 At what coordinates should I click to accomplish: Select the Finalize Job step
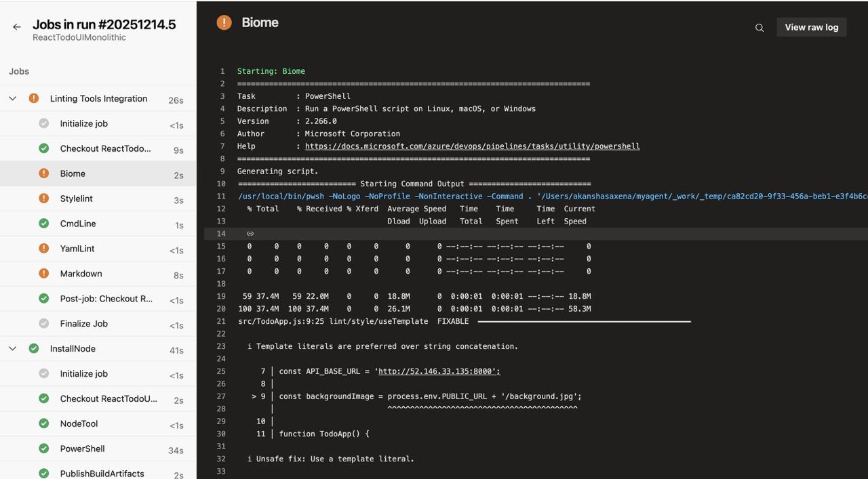[x=98, y=324]
